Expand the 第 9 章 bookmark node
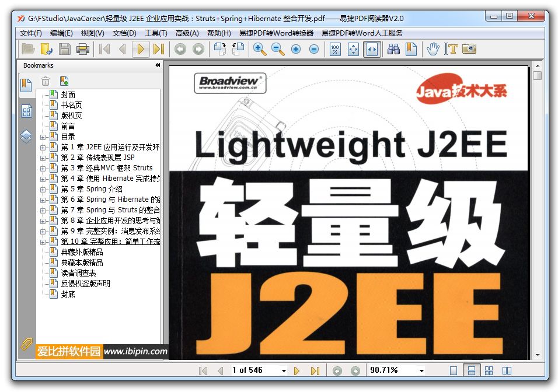The image size is (558, 392). [43, 232]
